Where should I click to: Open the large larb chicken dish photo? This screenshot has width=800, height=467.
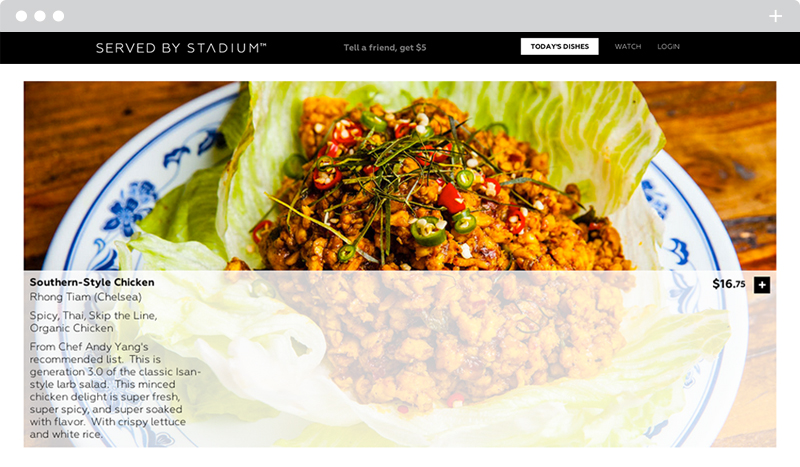point(400,176)
